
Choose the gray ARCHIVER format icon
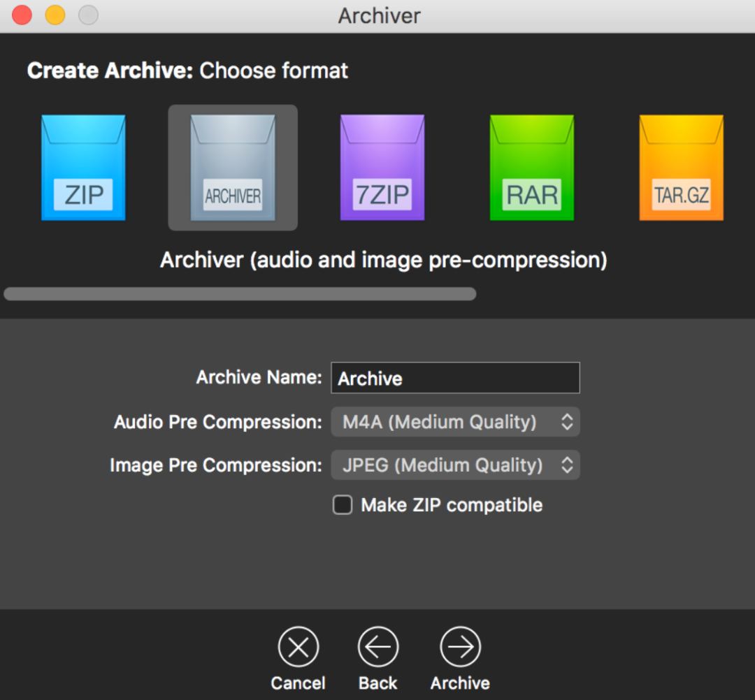click(x=233, y=168)
